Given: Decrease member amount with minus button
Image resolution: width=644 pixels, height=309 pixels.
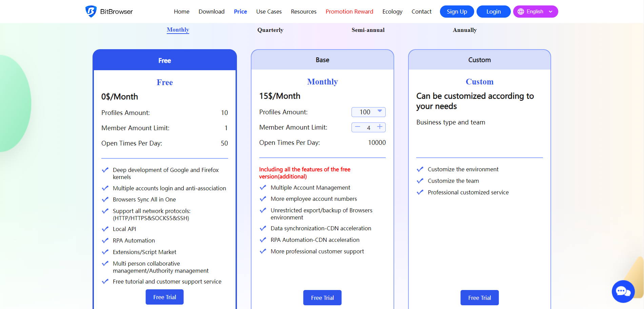Looking at the screenshot, I should point(358,127).
